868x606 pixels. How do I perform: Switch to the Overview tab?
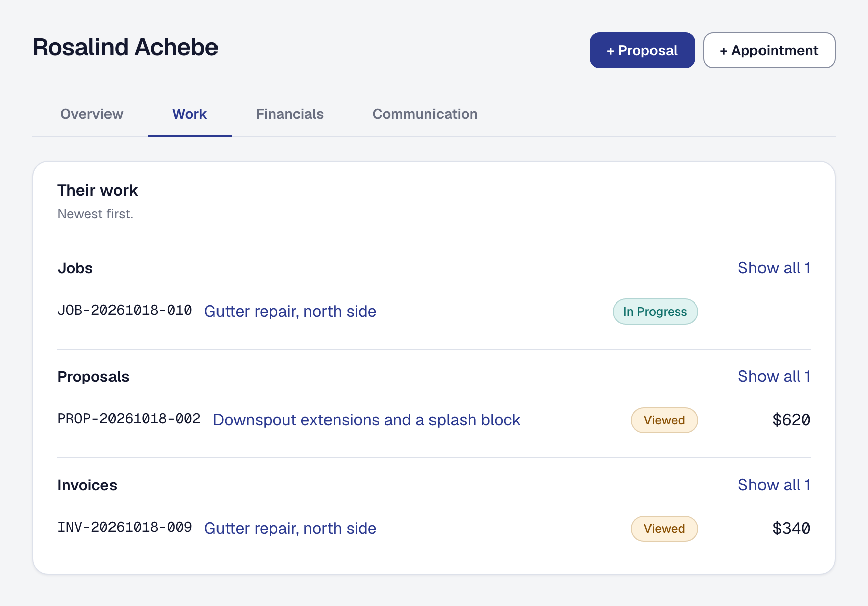click(92, 114)
